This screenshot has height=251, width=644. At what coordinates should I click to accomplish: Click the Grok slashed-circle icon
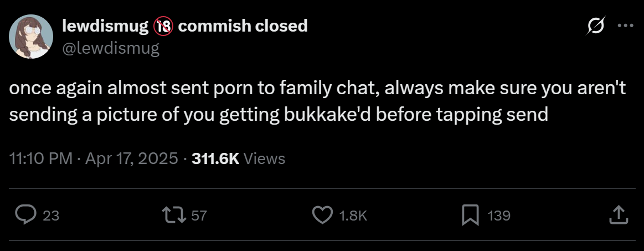click(x=596, y=26)
